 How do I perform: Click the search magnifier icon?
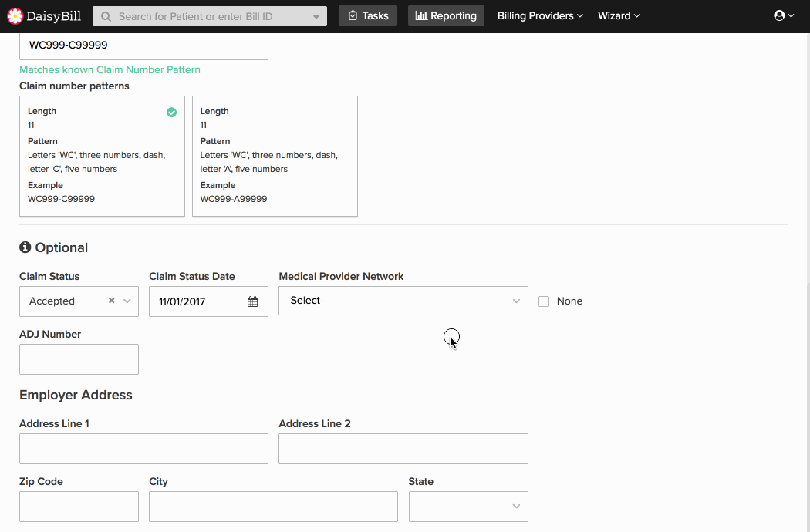[x=106, y=16]
